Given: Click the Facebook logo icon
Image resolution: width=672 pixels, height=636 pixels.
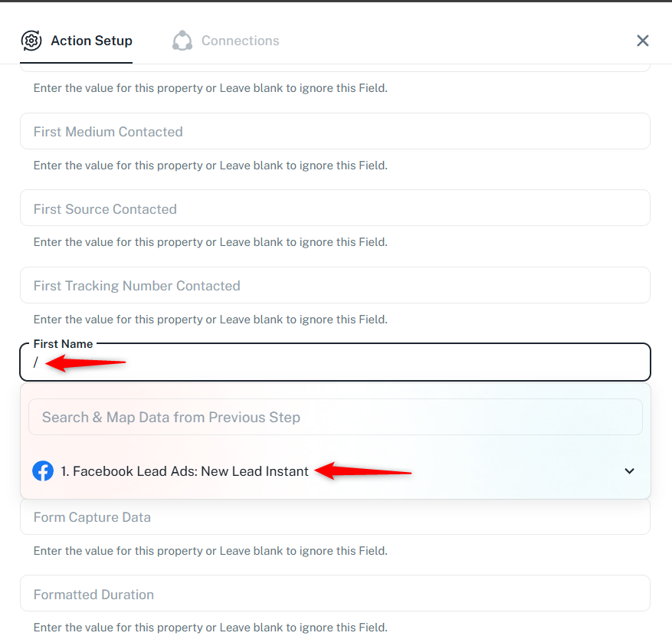Looking at the screenshot, I should pos(43,471).
